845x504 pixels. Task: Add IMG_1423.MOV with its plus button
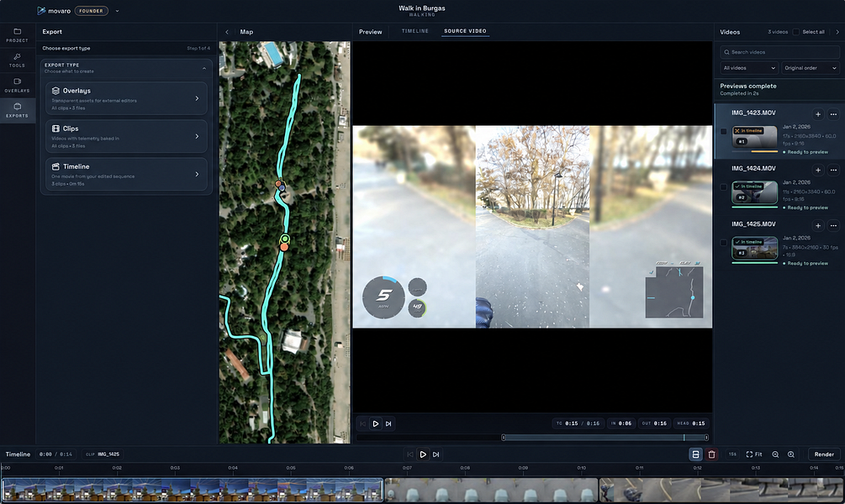pos(818,114)
